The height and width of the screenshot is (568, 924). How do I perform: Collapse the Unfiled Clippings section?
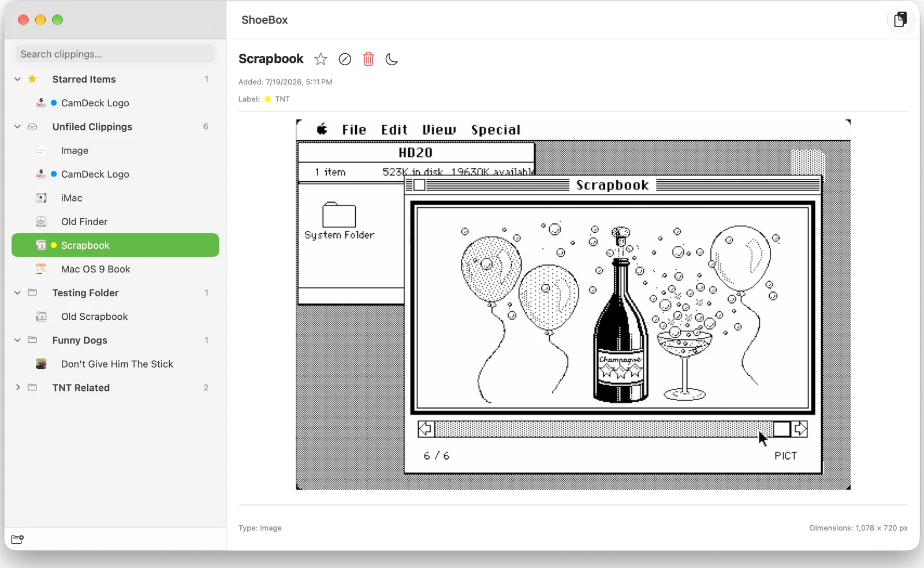pyautogui.click(x=17, y=126)
